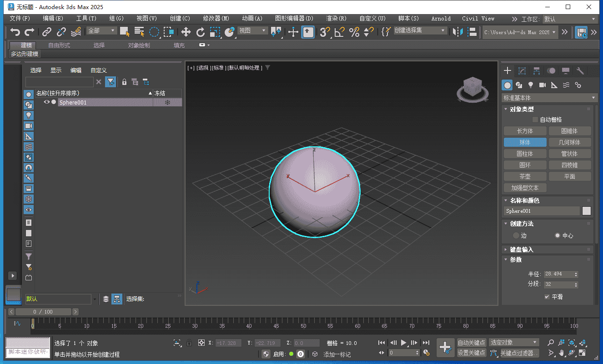Select the Select and Move tool
The height and width of the screenshot is (364, 603).
coord(186,32)
